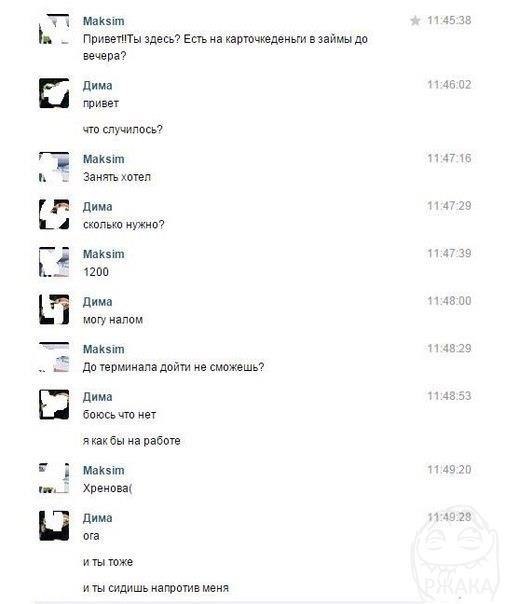Viewport: 506px width, 604px height.
Task: Click the Maksim name above 'Занять хотел'
Action: pos(104,159)
